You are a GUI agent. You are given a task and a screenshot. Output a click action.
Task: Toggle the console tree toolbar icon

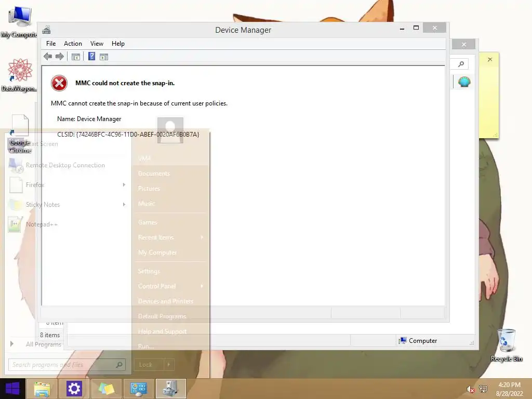pos(76,57)
